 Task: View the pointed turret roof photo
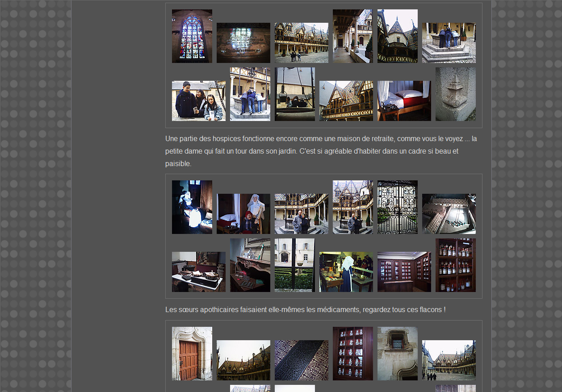click(397, 36)
